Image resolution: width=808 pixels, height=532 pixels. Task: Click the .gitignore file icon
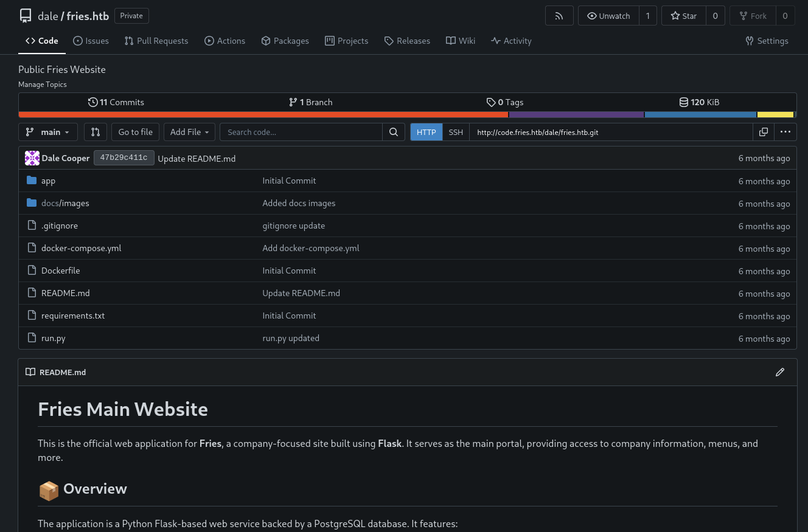tap(32, 226)
